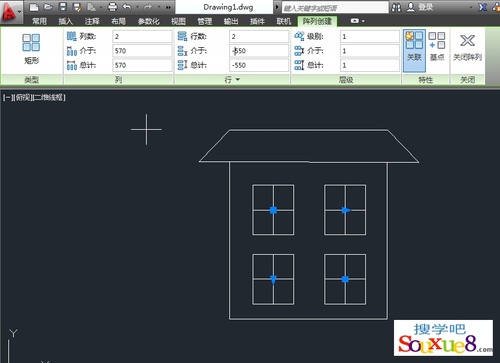500x363 pixels.
Task: Open the undo history dropdown arrow
Action: [x=137, y=7]
